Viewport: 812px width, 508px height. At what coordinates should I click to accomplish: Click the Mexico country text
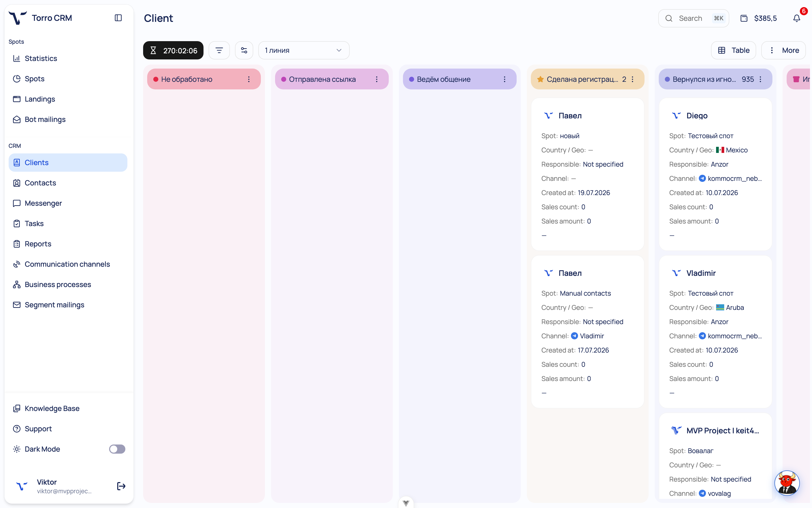(x=737, y=150)
